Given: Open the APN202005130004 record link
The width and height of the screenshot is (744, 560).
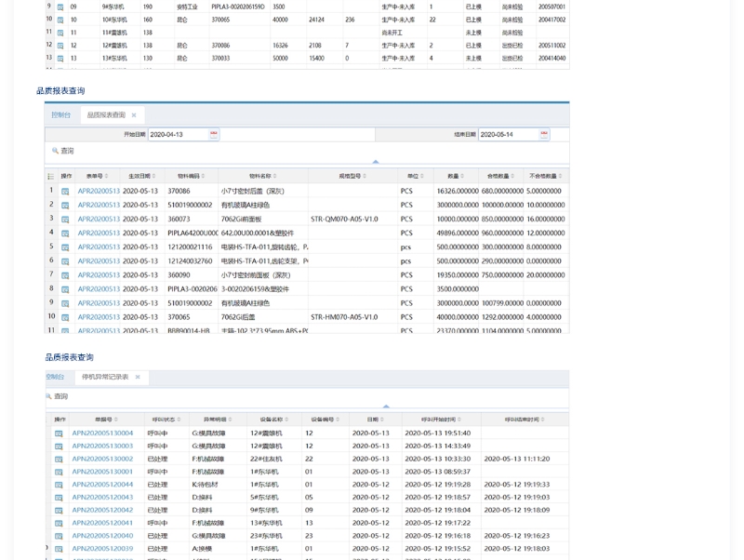Looking at the screenshot, I should click(x=102, y=433).
